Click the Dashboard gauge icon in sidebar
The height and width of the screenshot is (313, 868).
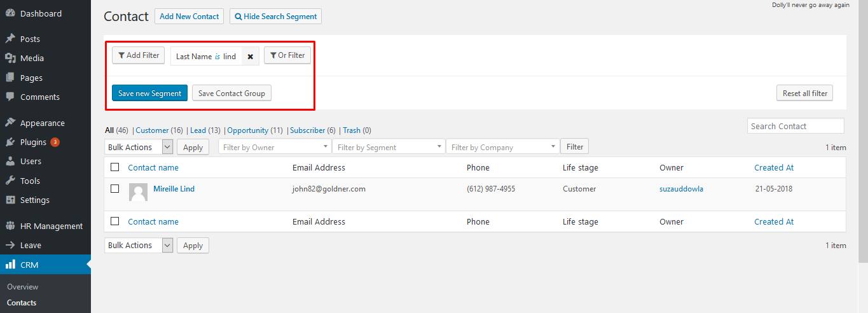point(10,13)
